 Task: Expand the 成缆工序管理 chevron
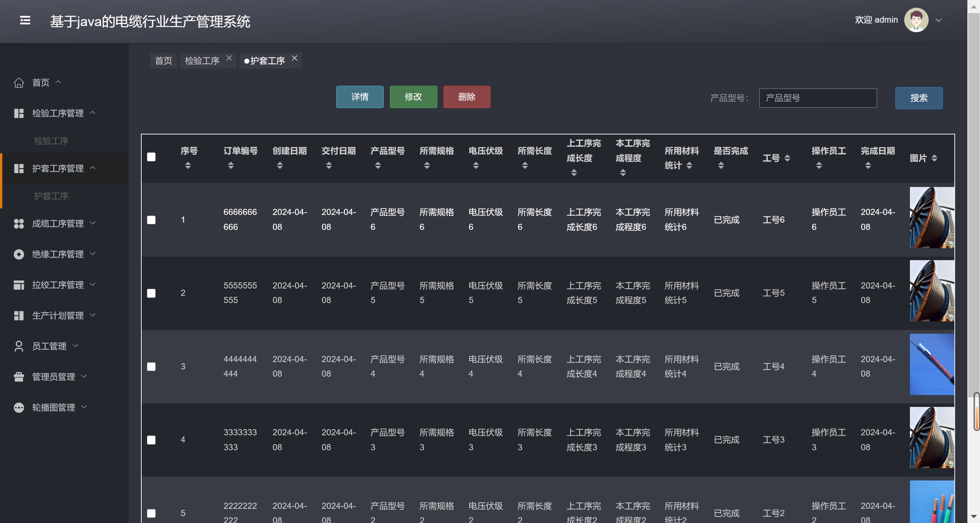[93, 223]
